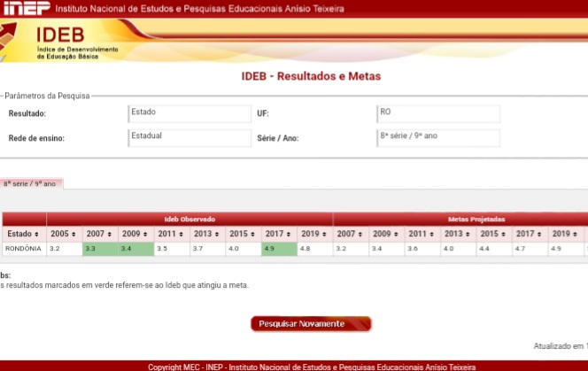Click the green 2017 observed value 4.9
The height and width of the screenshot is (371, 588).
coord(279,249)
